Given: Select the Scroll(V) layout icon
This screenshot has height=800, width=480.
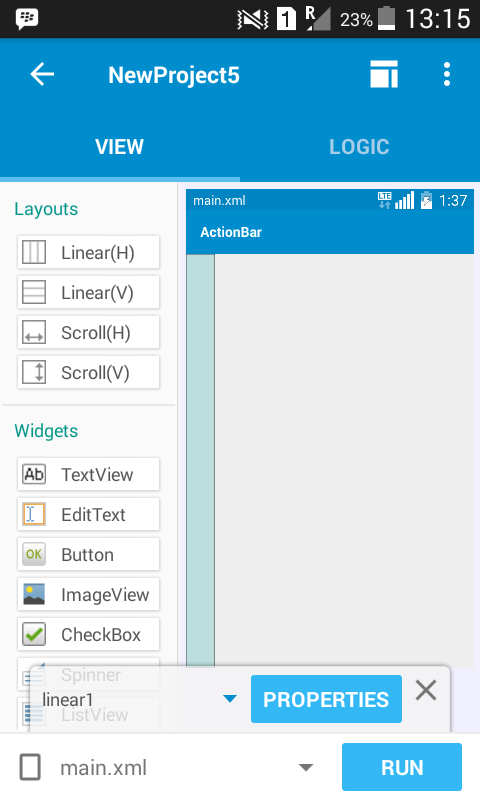Looking at the screenshot, I should pyautogui.click(x=34, y=372).
